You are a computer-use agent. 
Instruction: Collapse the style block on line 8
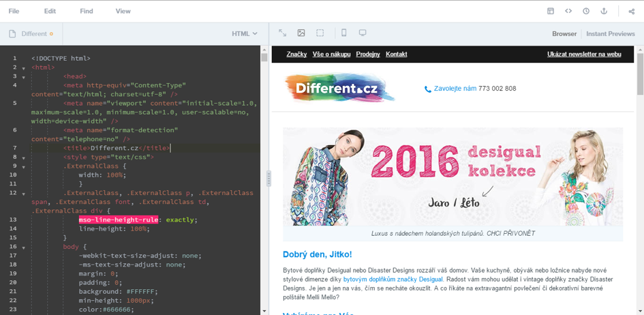[x=24, y=157]
